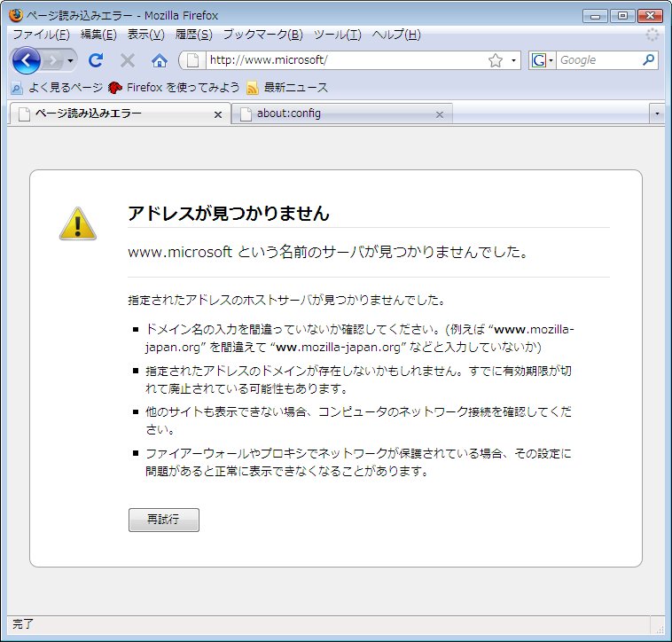The image size is (672, 642).
Task: Click the window resize grip in status bar
Action: (660, 629)
